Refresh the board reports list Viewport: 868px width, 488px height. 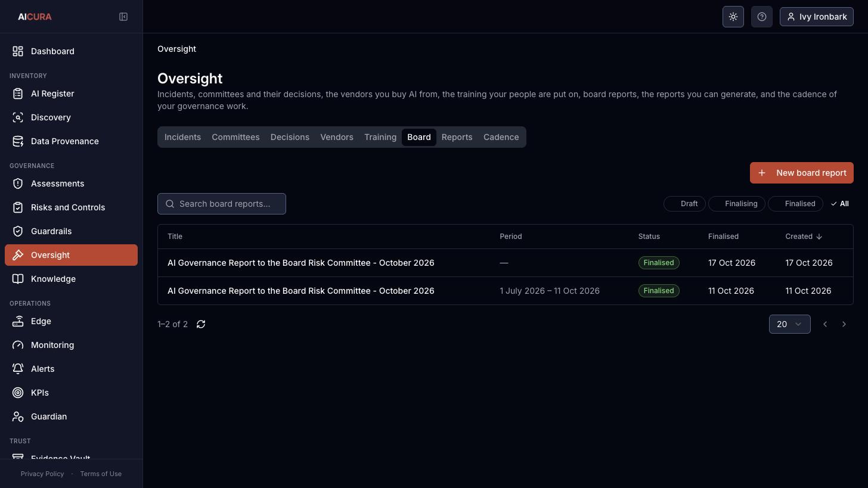201,324
